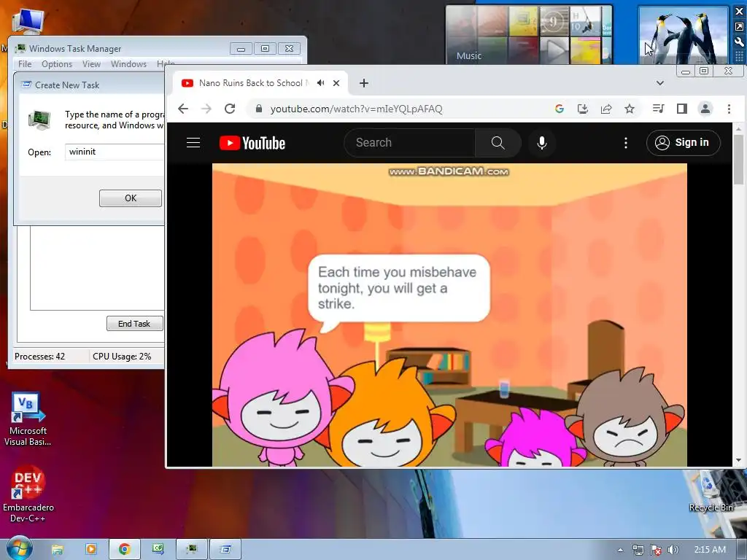Image resolution: width=747 pixels, height=560 pixels.
Task: Open the volume tray icon
Action: pyautogui.click(x=673, y=550)
